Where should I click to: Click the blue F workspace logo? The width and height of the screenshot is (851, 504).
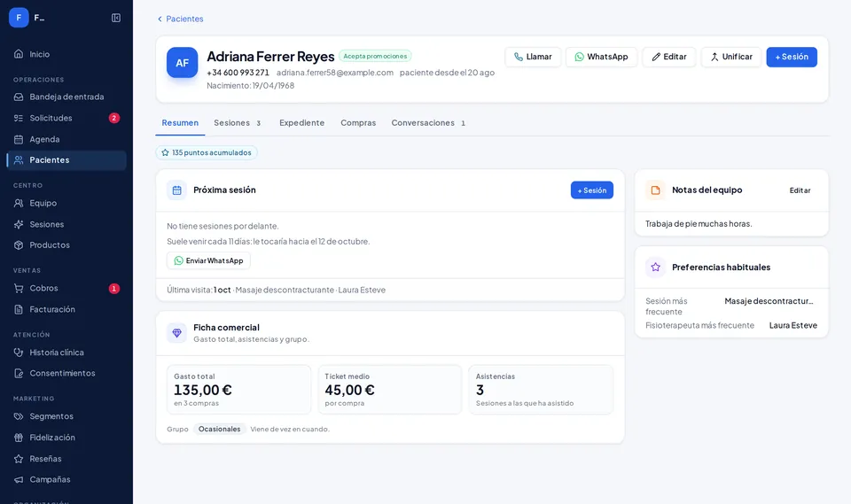(x=19, y=18)
